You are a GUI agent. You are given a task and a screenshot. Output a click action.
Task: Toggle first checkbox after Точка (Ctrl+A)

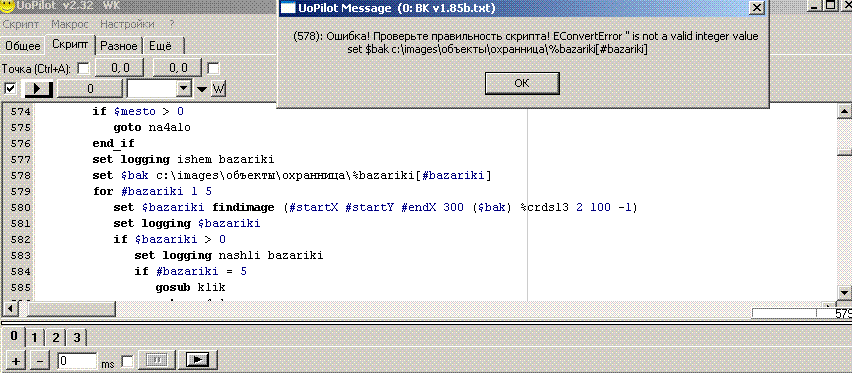point(84,69)
